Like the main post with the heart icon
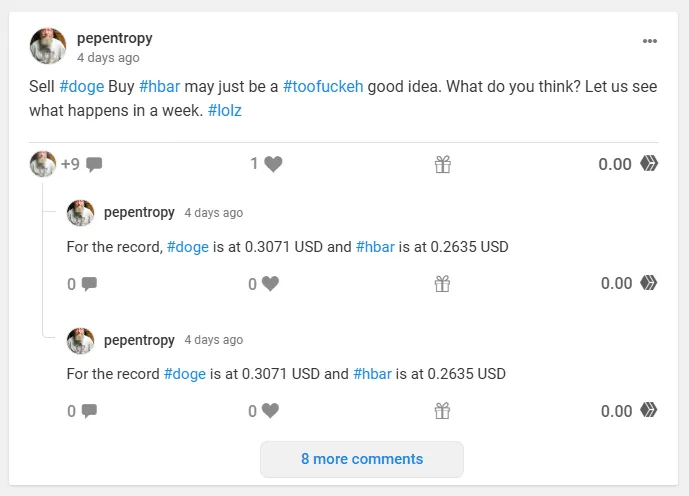Screen dimensions: 689x496 [x=273, y=164]
